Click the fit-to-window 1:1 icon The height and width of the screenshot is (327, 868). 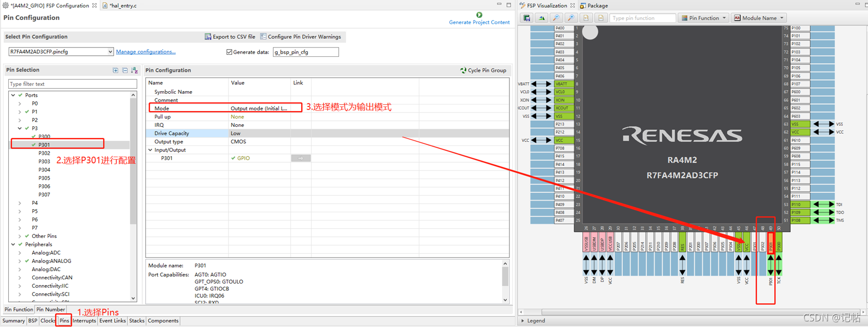[x=586, y=18]
